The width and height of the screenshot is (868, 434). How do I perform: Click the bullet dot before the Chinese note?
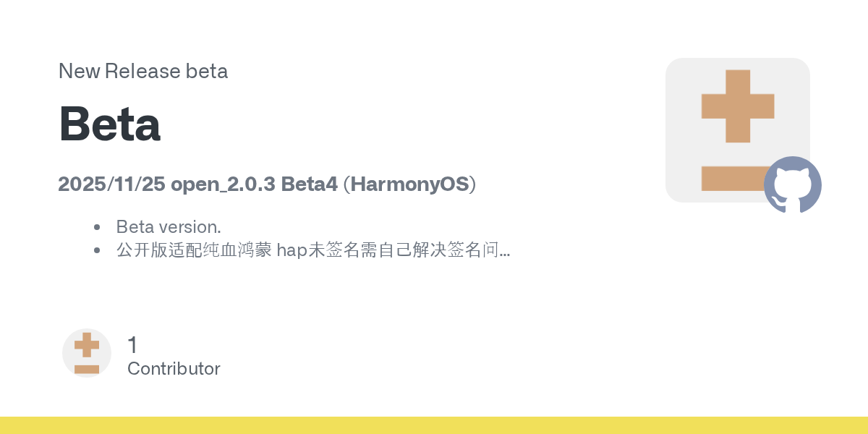click(97, 251)
